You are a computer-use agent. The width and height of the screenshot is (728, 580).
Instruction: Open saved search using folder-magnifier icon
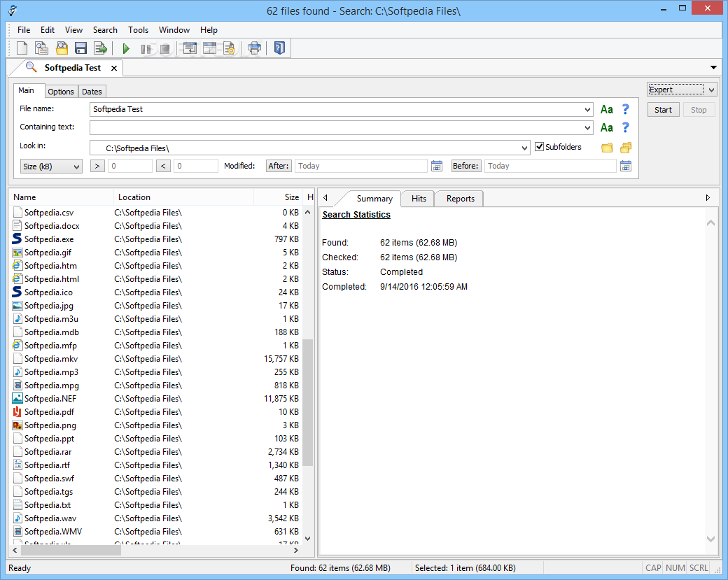(x=62, y=48)
